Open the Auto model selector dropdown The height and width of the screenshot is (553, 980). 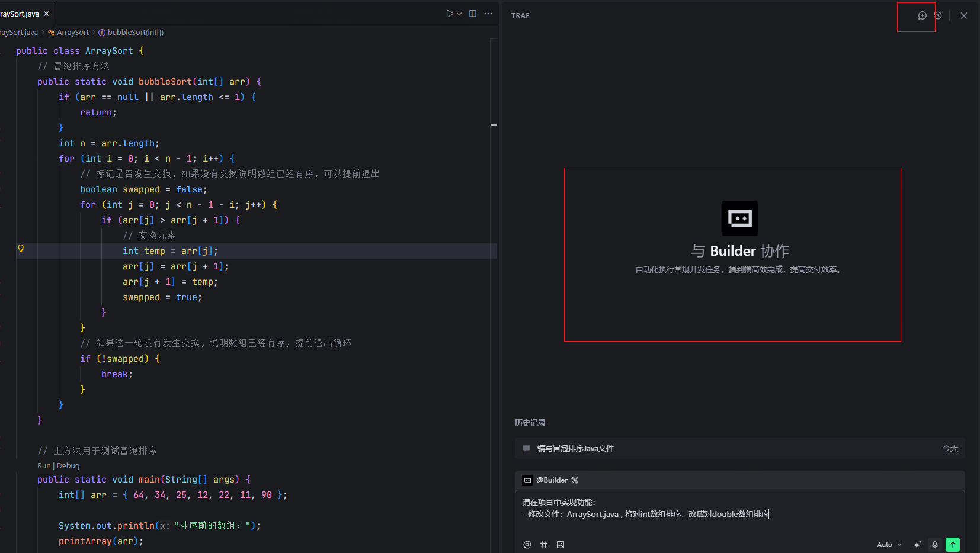click(x=889, y=545)
